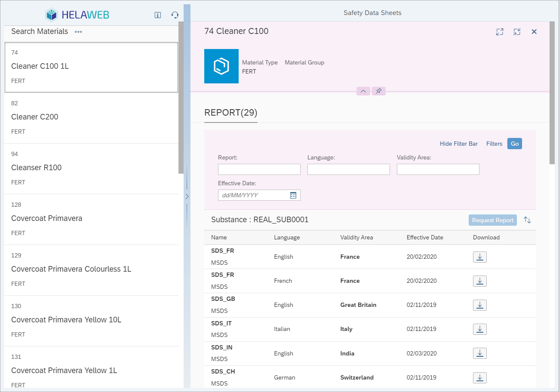Click the info icon beside HELAWEB logo
The height and width of the screenshot is (392, 559).
tap(158, 15)
